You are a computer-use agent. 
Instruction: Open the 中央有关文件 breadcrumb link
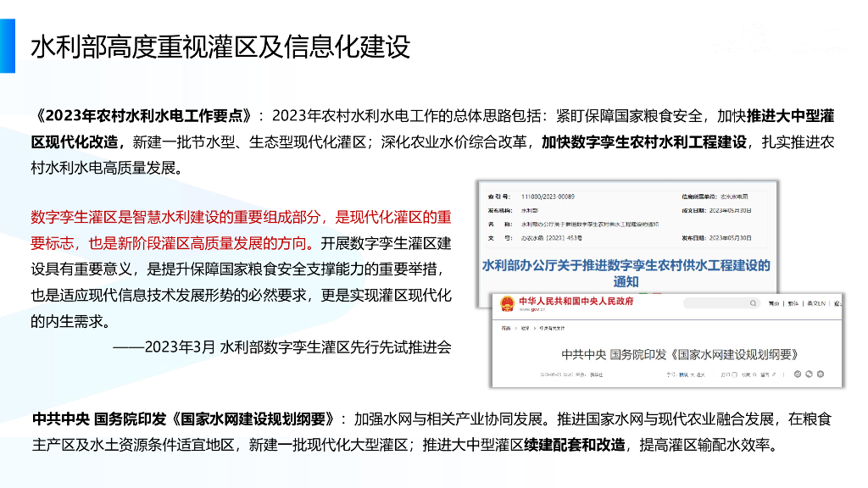[x=552, y=328]
